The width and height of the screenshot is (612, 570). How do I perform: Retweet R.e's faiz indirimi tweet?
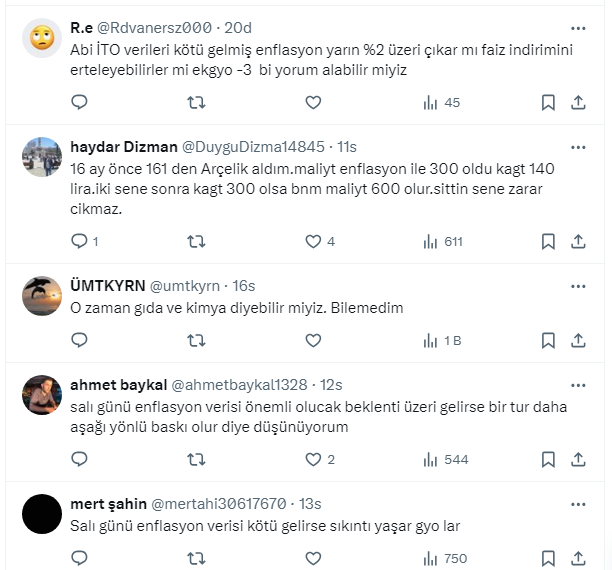pyautogui.click(x=197, y=102)
